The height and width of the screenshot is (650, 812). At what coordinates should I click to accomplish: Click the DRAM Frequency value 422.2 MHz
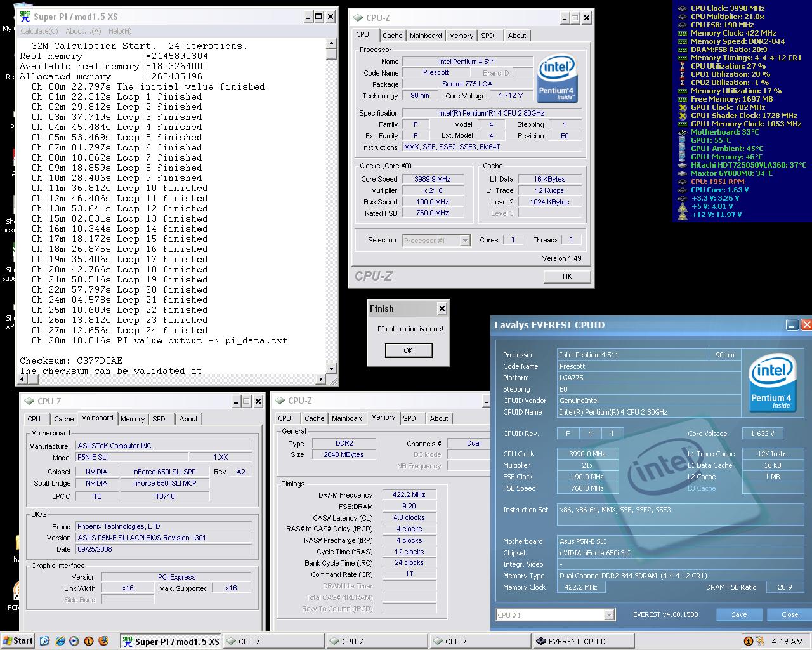tap(409, 494)
